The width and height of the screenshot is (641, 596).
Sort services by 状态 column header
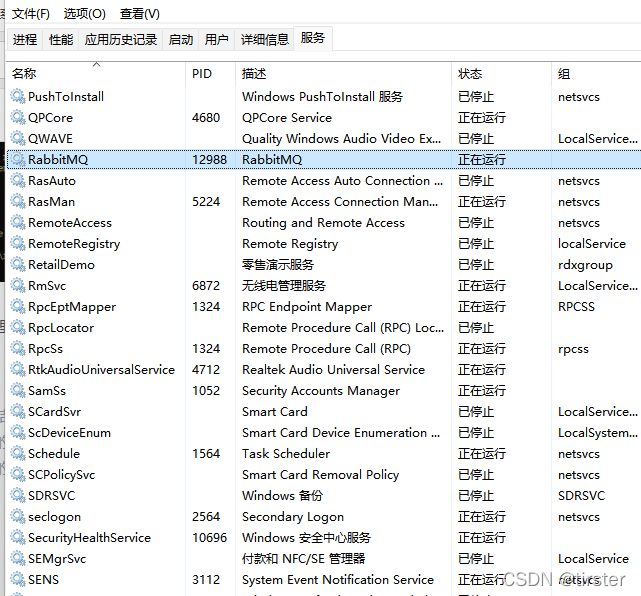coord(470,74)
